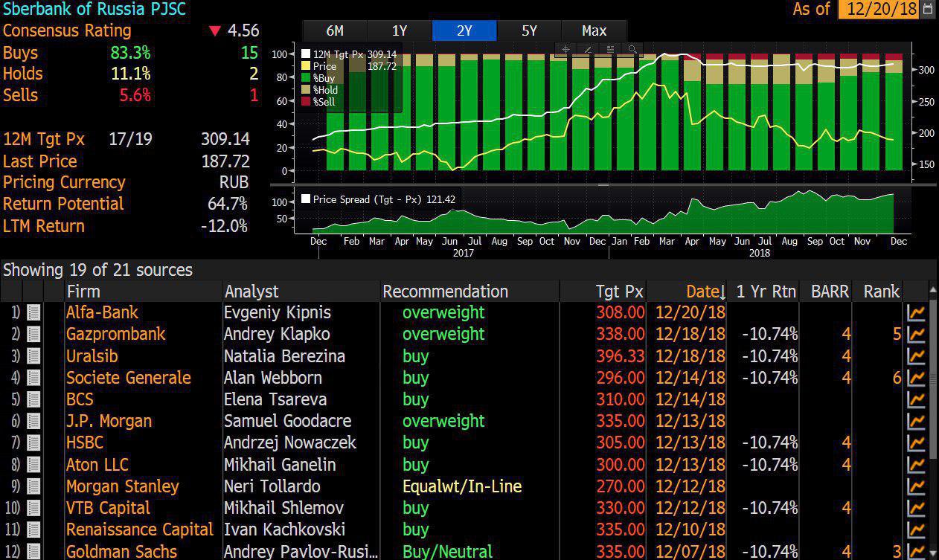This screenshot has height=560, width=939.
Task: Open the Morgan Stanley firm link
Action: coord(122,486)
